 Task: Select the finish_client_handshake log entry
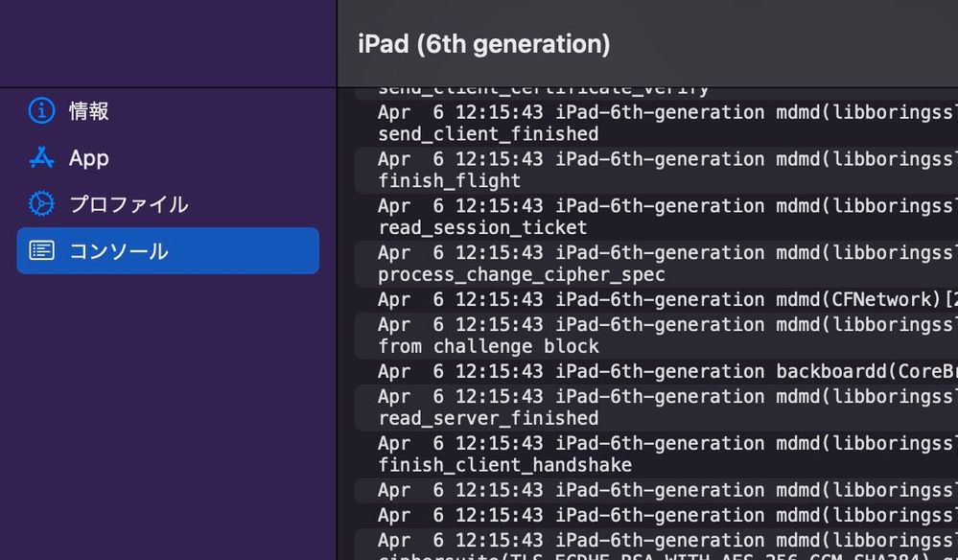point(656,454)
